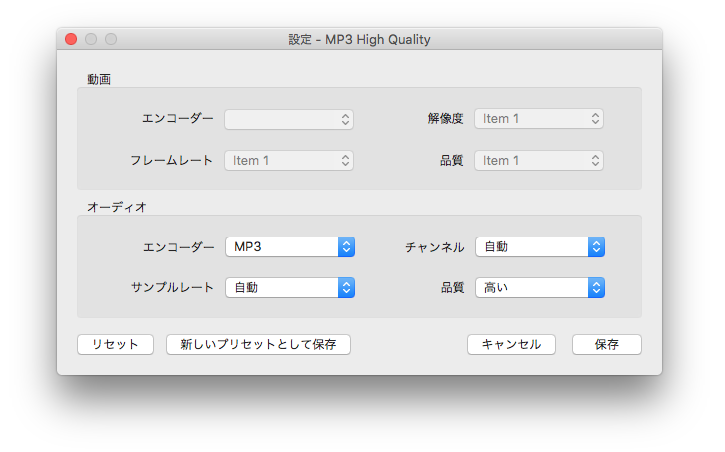Click the video 品質 dropdown showing Item 1

click(x=539, y=160)
